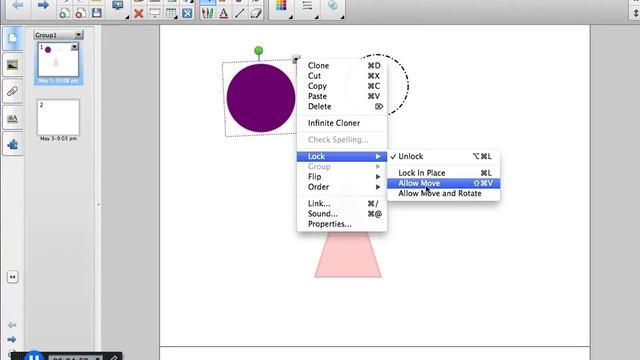Viewport: 640px width, 360px height.
Task: Choose Link... from context menu
Action: 342,203
